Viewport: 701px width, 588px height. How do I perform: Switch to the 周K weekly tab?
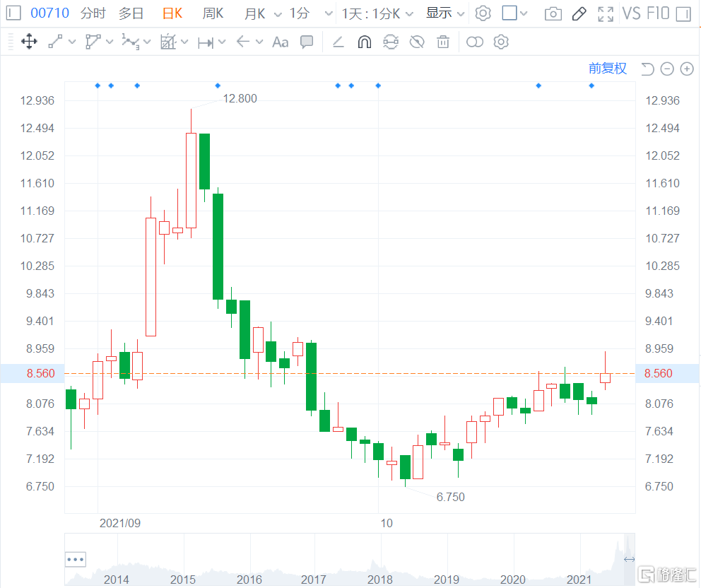(x=213, y=13)
